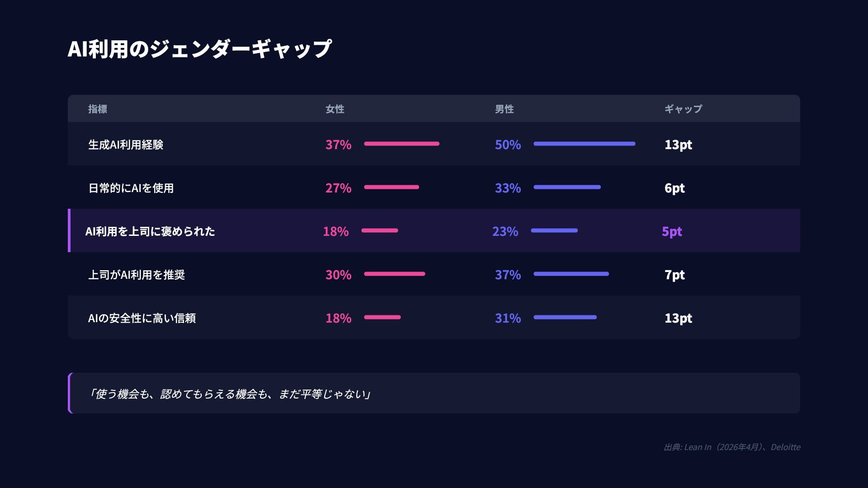This screenshot has height=488, width=868.
Task: Click the purple 5pt gap value
Action: point(672,231)
